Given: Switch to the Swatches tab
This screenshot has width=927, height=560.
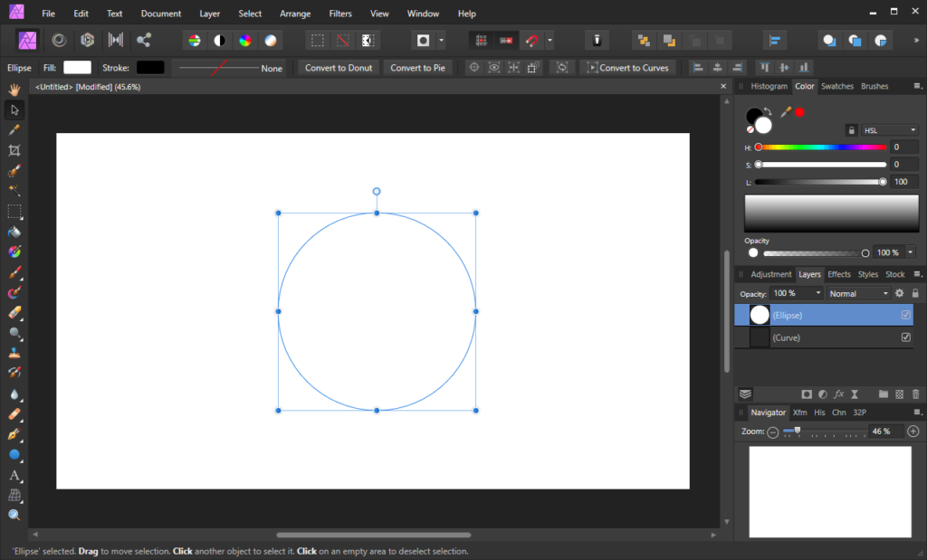Looking at the screenshot, I should click(x=837, y=86).
